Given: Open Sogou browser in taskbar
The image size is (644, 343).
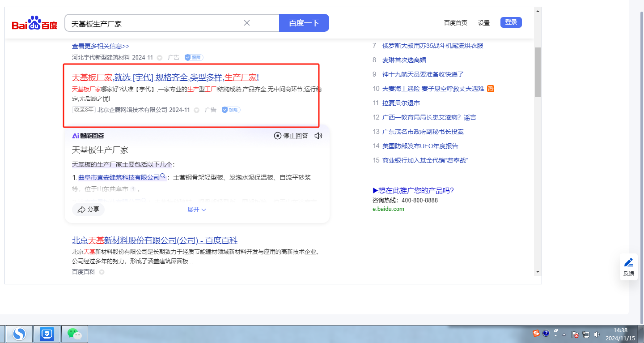Looking at the screenshot, I should 19,334.
